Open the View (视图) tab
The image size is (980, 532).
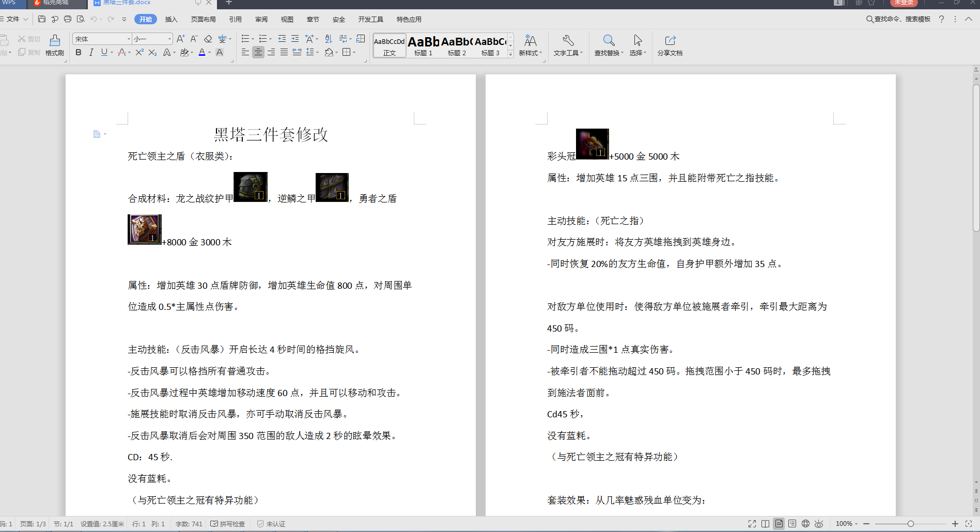click(x=287, y=19)
